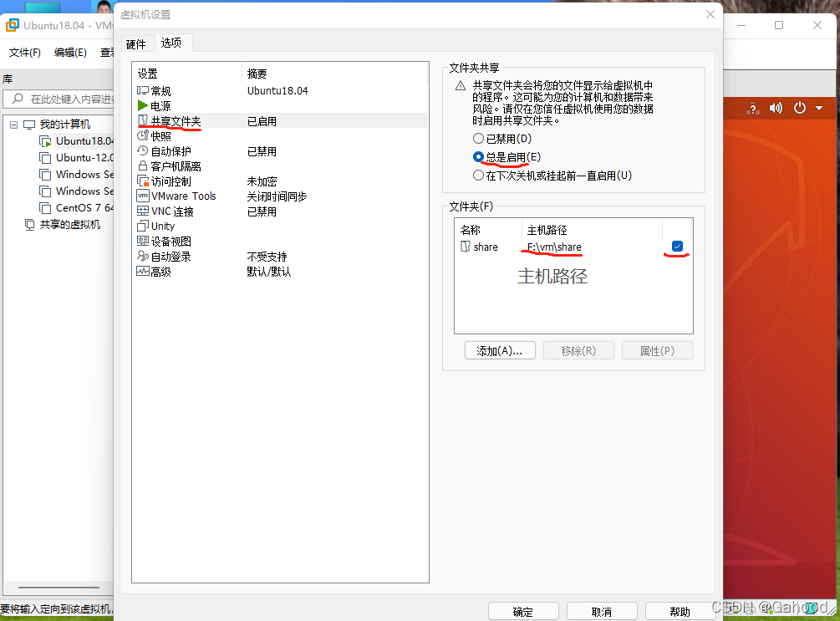Click the 确定 OK button
840x621 pixels.
(523, 611)
